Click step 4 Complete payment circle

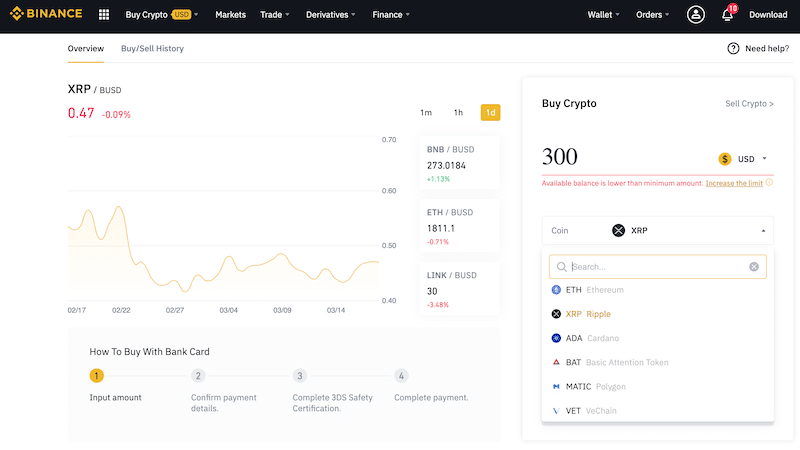coord(401,376)
